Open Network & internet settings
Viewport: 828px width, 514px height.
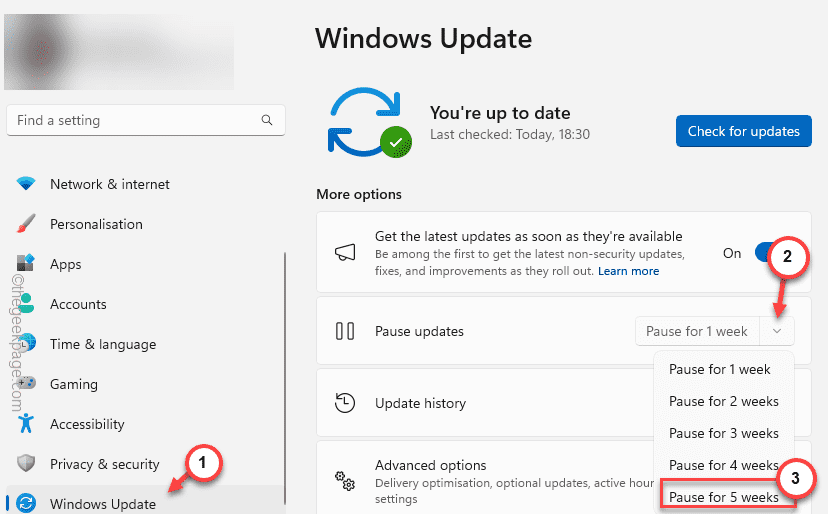145,184
